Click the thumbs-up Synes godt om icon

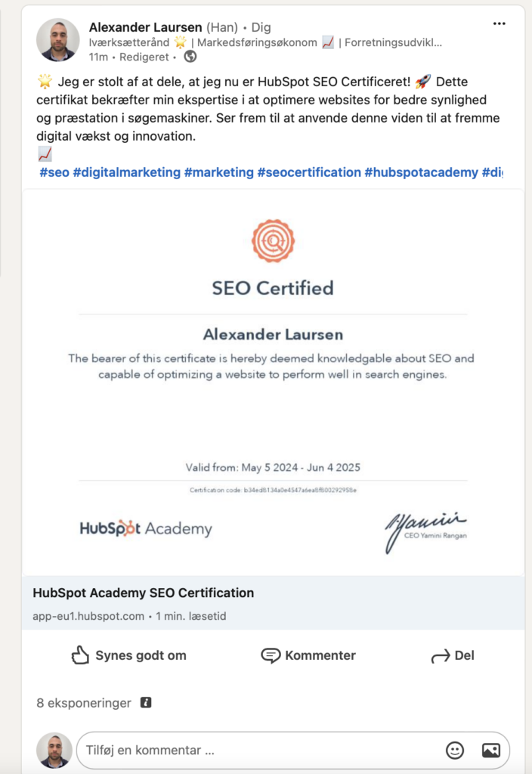coord(80,655)
